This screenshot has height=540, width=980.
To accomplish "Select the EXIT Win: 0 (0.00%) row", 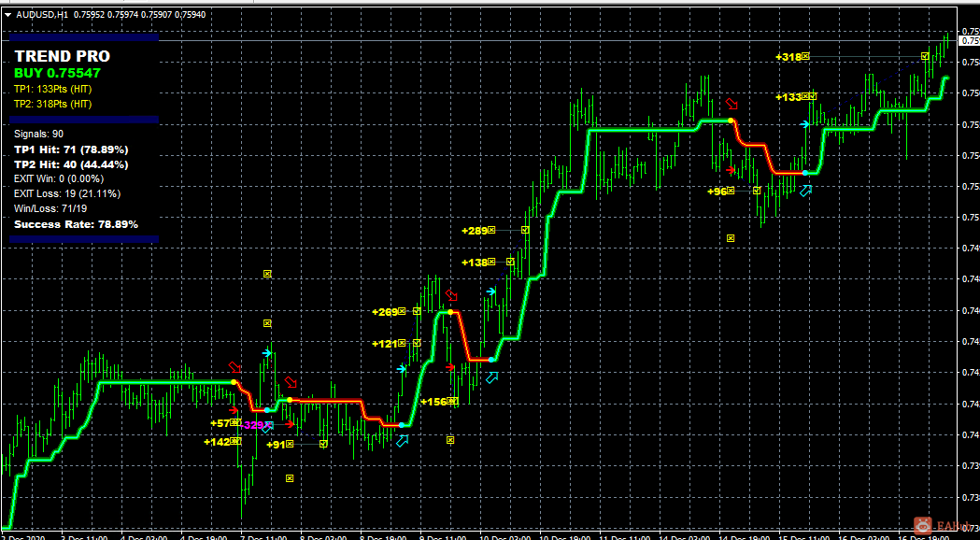I will point(59,178).
